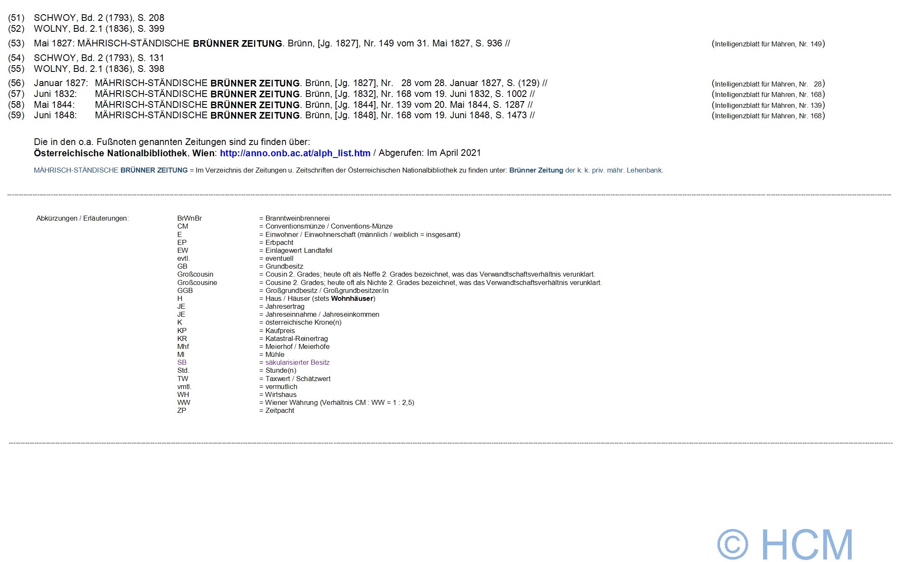Click Intelligenzblatt für Mähren Nr. 28 note
This screenshot has width=924, height=562.
coord(768,84)
